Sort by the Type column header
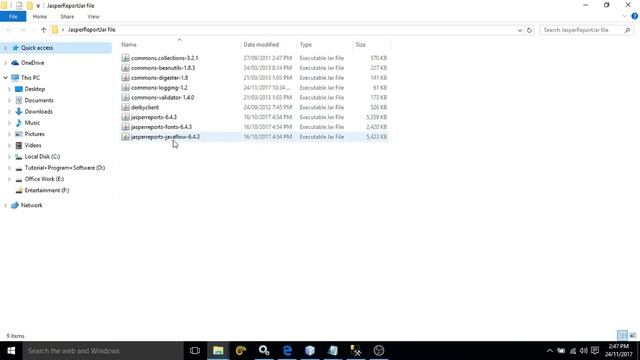The height and width of the screenshot is (360, 640). (306, 44)
